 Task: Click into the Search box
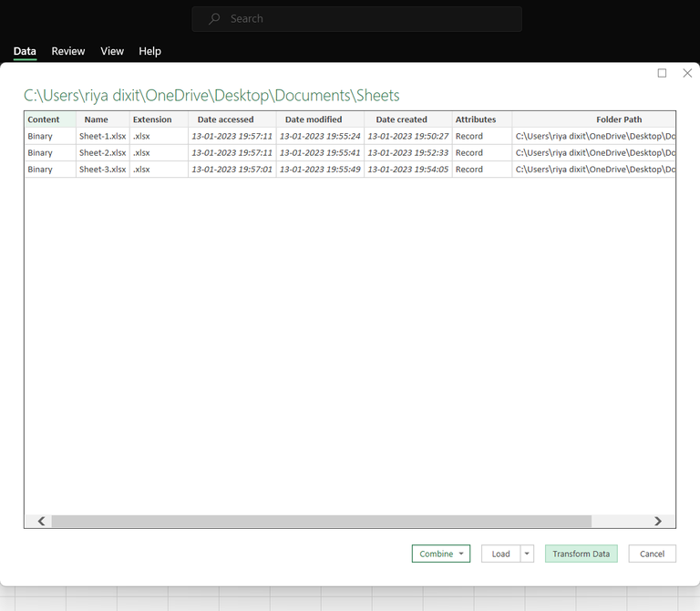tap(356, 19)
